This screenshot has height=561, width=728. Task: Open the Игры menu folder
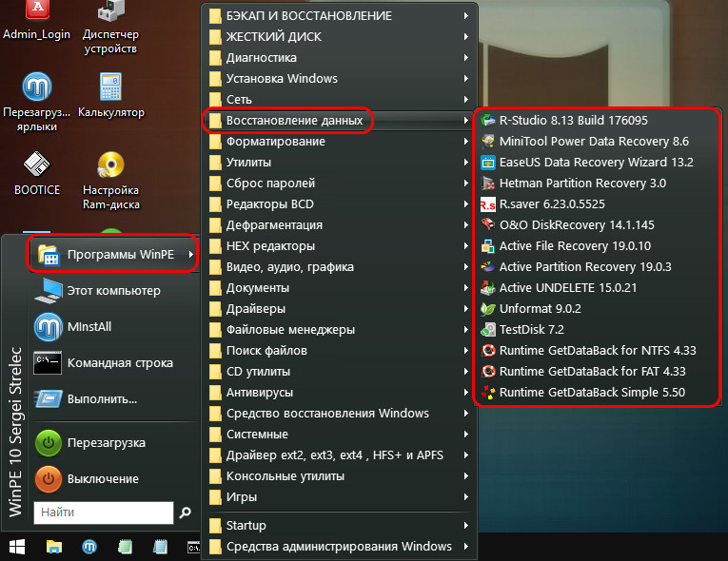340,496
